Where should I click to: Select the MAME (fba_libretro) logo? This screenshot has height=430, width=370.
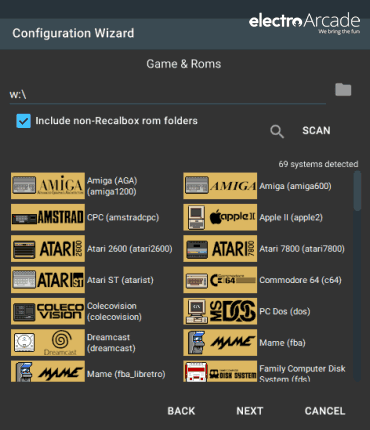[x=48, y=371]
